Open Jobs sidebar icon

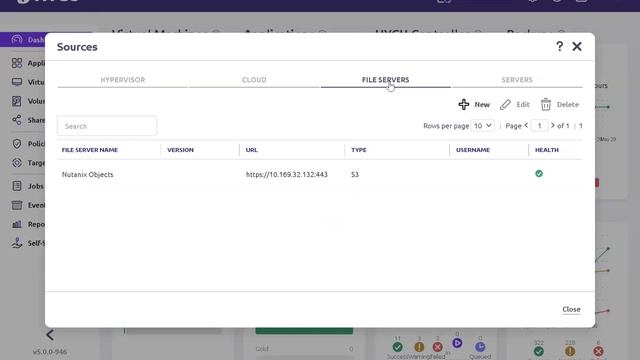tap(17, 186)
